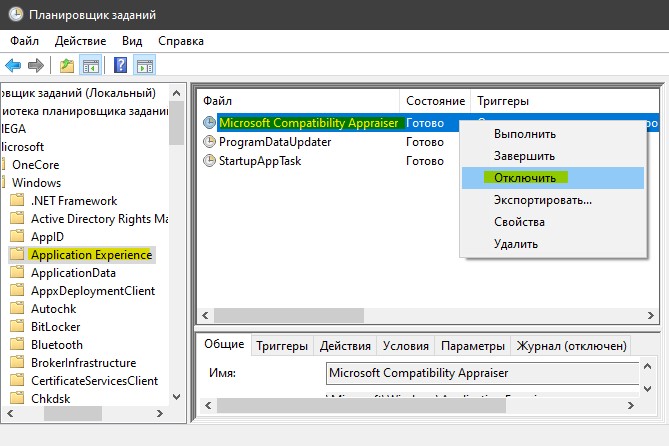Click the task list scroll right arrow
This screenshot has width=669, height=446.
(651, 315)
